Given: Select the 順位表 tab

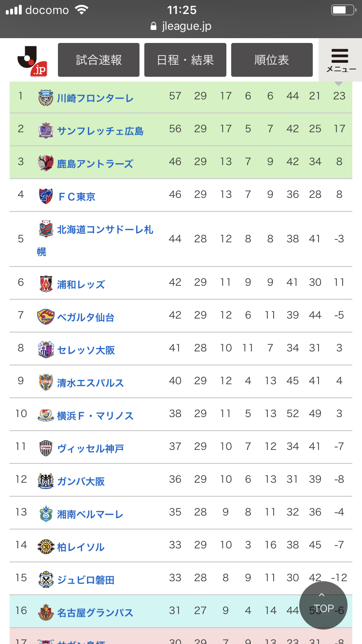Looking at the screenshot, I should [272, 60].
